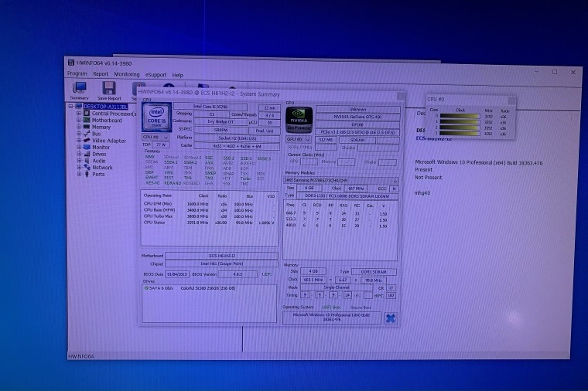
Task: Click the Save Report floppy icon
Action: tap(109, 88)
